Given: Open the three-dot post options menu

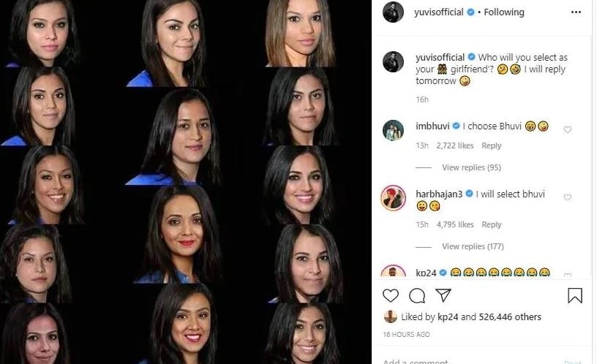Looking at the screenshot, I should pyautogui.click(x=576, y=12).
